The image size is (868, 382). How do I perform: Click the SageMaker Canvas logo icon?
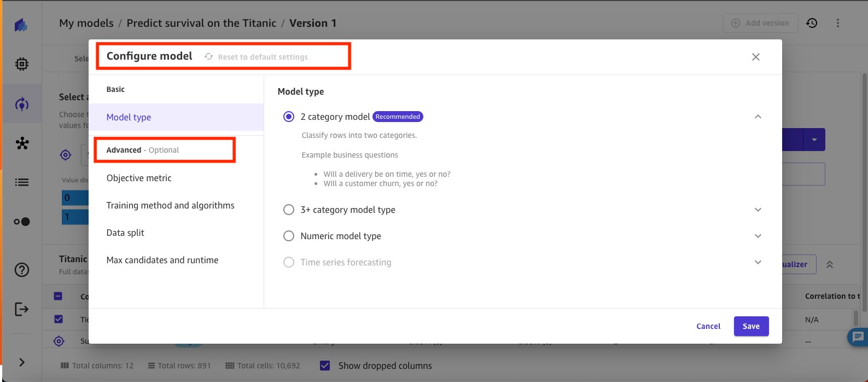coord(21,25)
